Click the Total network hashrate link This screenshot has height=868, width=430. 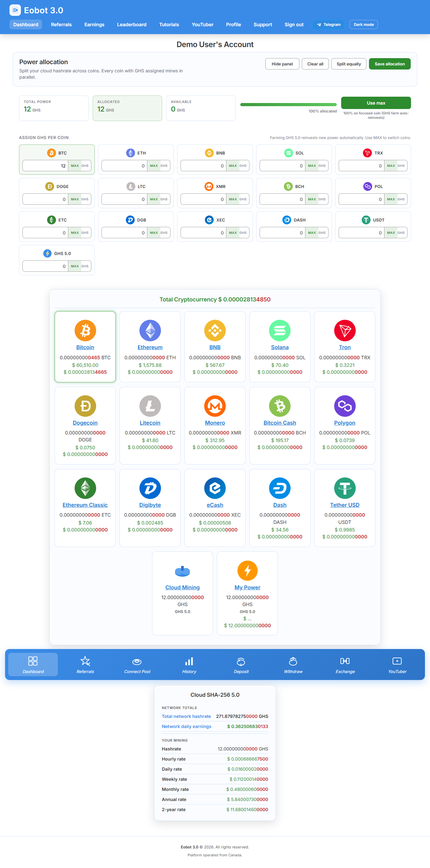coord(186,716)
